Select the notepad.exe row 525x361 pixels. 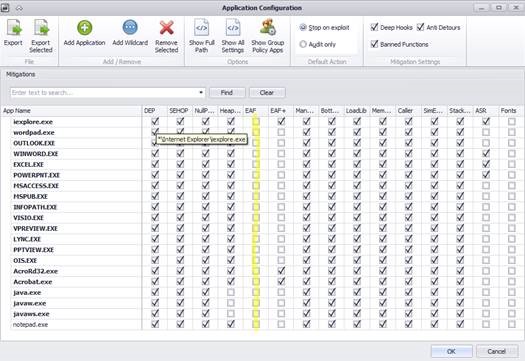(x=267, y=324)
